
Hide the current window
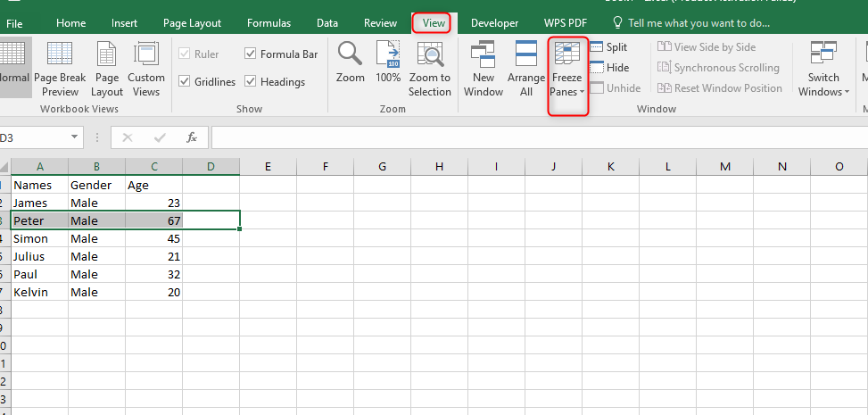click(x=609, y=68)
